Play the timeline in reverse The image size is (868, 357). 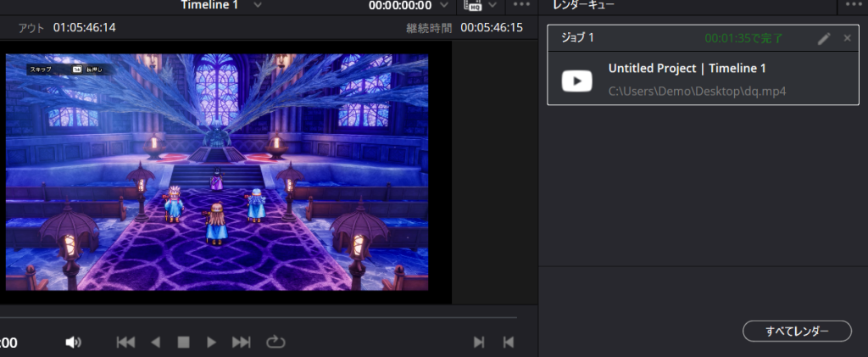(x=154, y=342)
